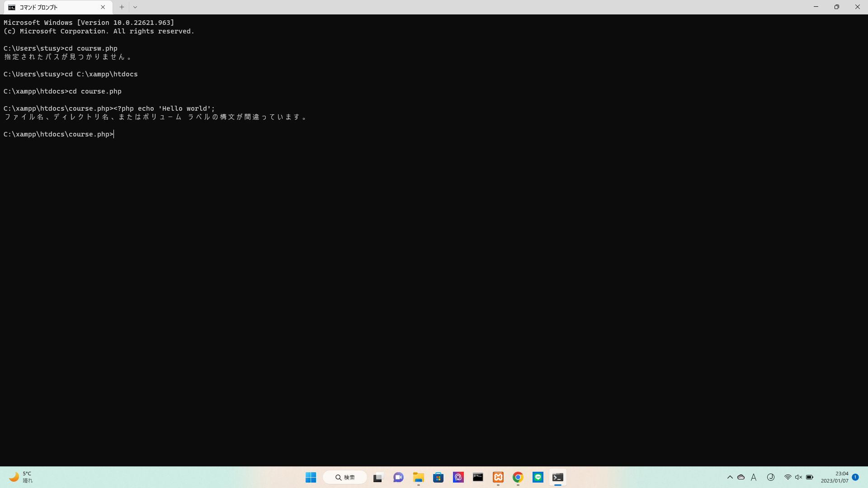The height and width of the screenshot is (488, 868).
Task: Click the text "<?php echo 'Hello world';"
Action: click(164, 108)
